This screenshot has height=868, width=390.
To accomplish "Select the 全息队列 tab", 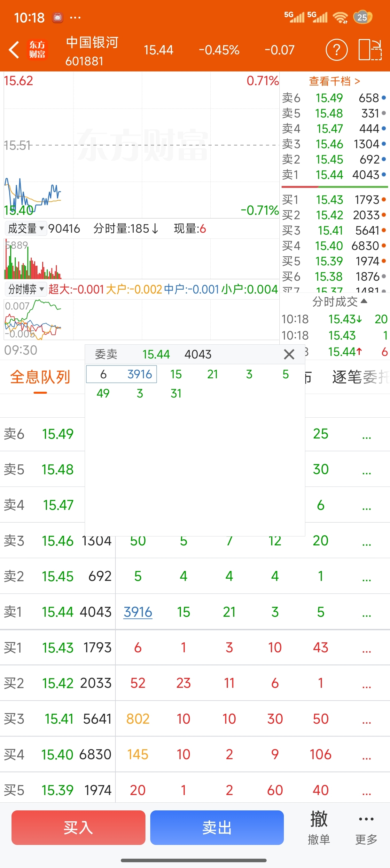I will 40,377.
